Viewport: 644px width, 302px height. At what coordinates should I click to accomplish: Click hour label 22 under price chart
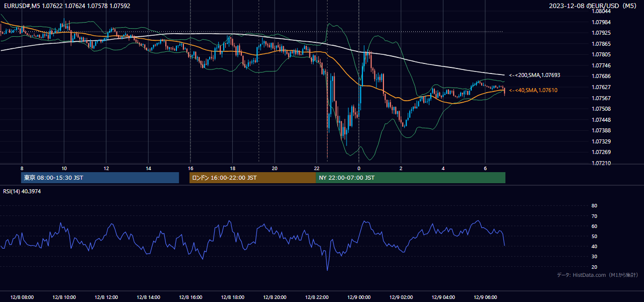click(316, 168)
